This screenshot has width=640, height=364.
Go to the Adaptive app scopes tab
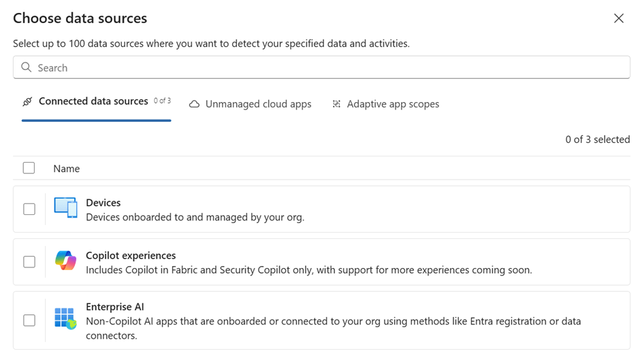pos(393,104)
